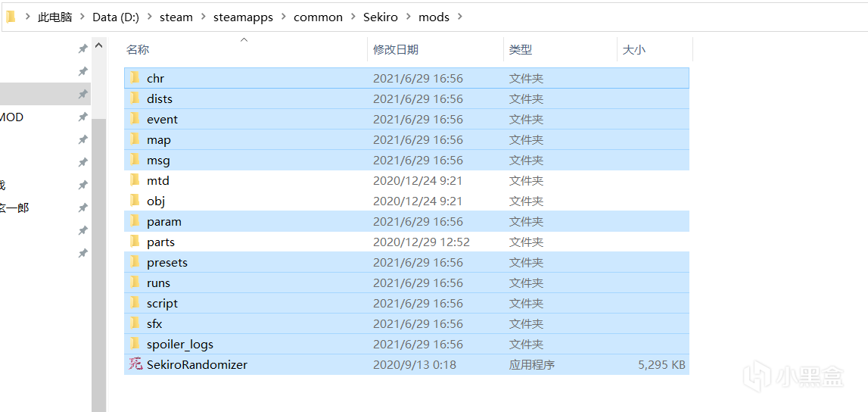Select the script folder name
The image size is (868, 412).
[162, 303]
